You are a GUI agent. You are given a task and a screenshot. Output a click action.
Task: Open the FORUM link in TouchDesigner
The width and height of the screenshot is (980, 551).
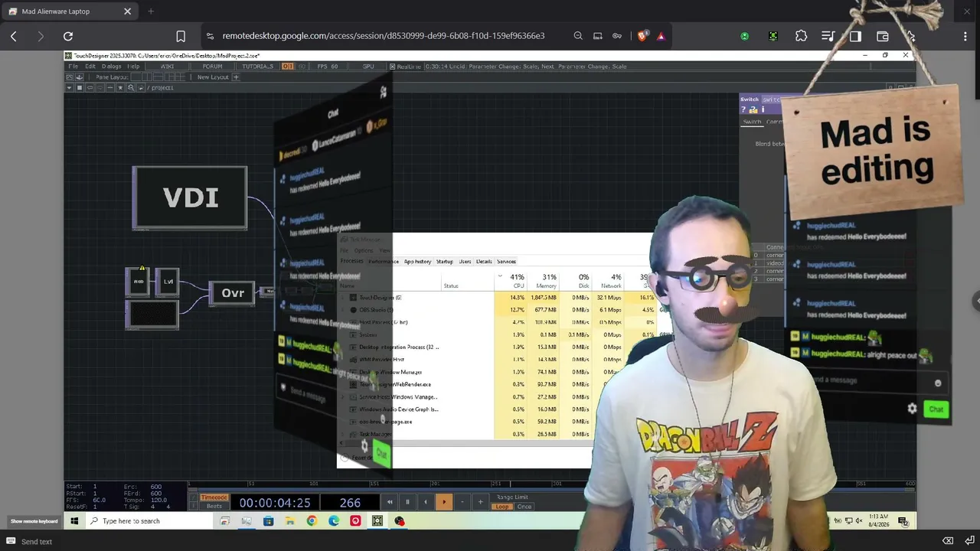[212, 67]
